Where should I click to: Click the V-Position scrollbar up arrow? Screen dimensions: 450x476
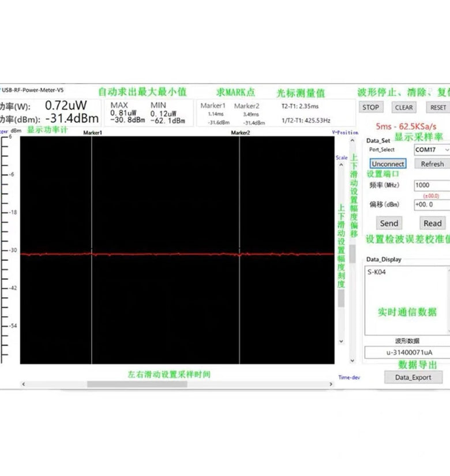[352, 141]
